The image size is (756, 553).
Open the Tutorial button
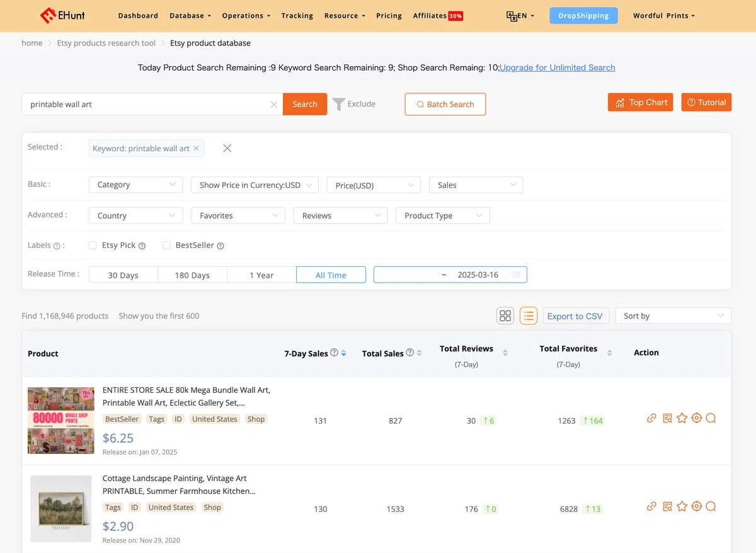click(x=706, y=102)
